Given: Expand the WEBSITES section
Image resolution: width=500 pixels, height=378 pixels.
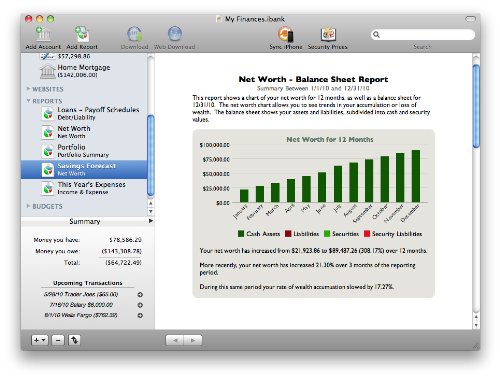Looking at the screenshot, I should tap(28, 89).
